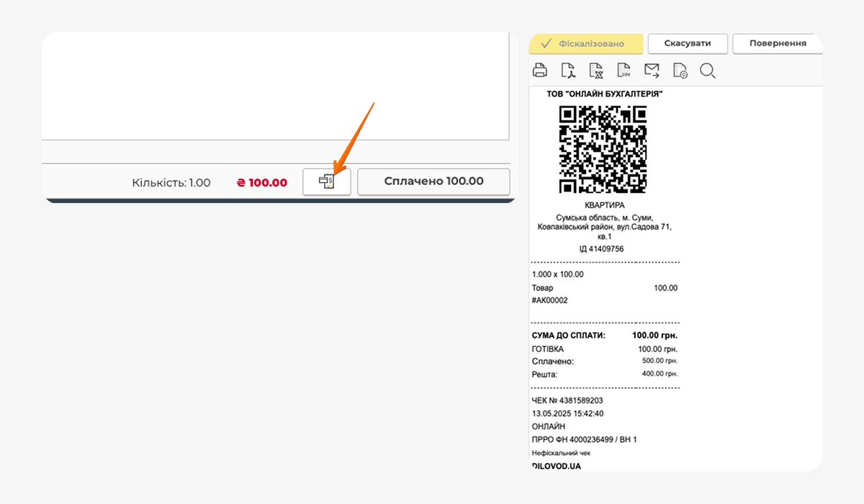
Task: Click the Сплачено 100.00 button
Action: point(433,181)
